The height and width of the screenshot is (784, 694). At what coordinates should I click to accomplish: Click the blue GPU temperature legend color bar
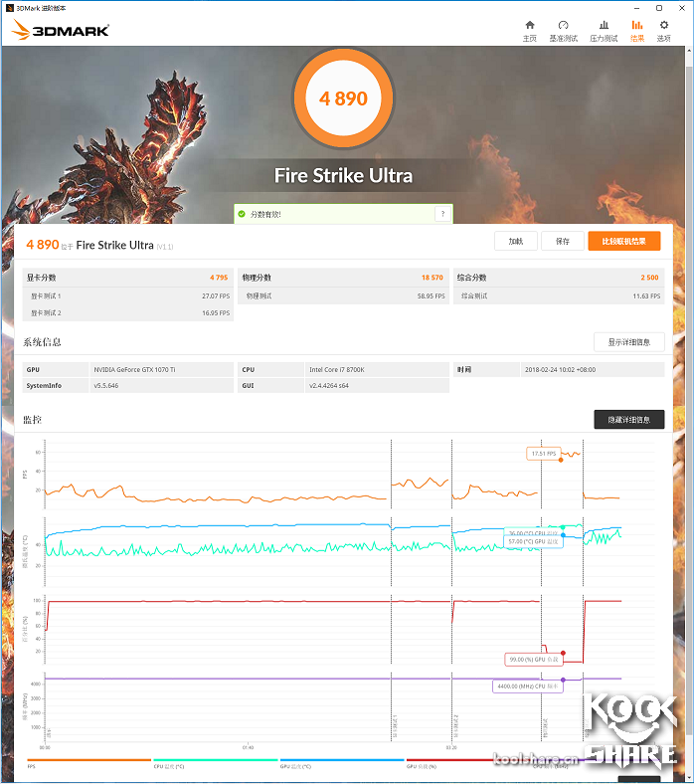pos(342,760)
